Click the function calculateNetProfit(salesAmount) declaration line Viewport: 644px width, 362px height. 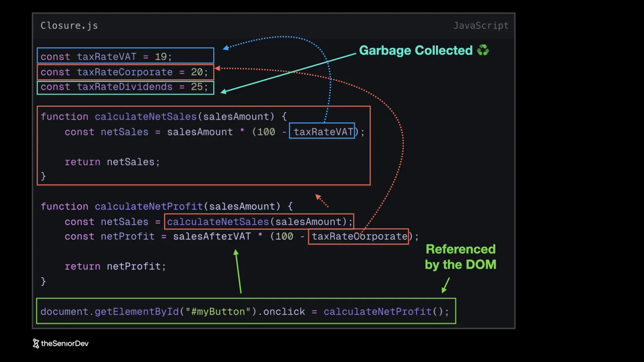pos(167,206)
